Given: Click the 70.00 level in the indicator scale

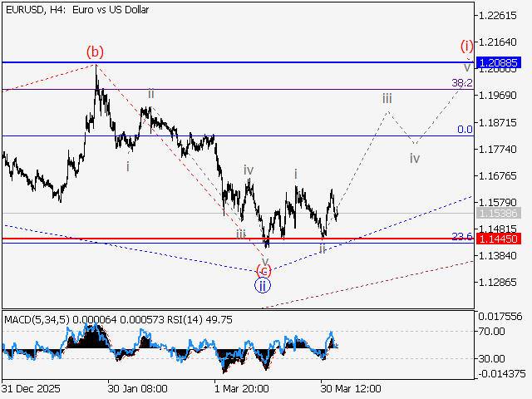Looking at the screenshot, I should [489, 331].
